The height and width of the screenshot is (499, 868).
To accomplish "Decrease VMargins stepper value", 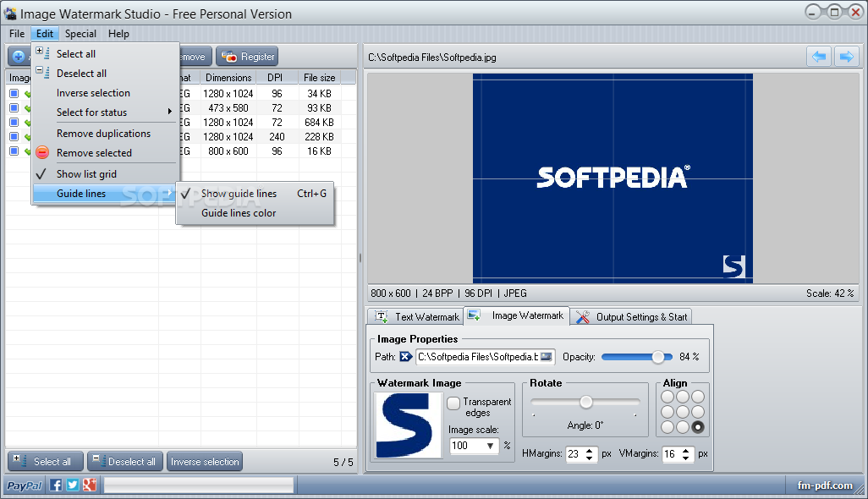I will [686, 458].
